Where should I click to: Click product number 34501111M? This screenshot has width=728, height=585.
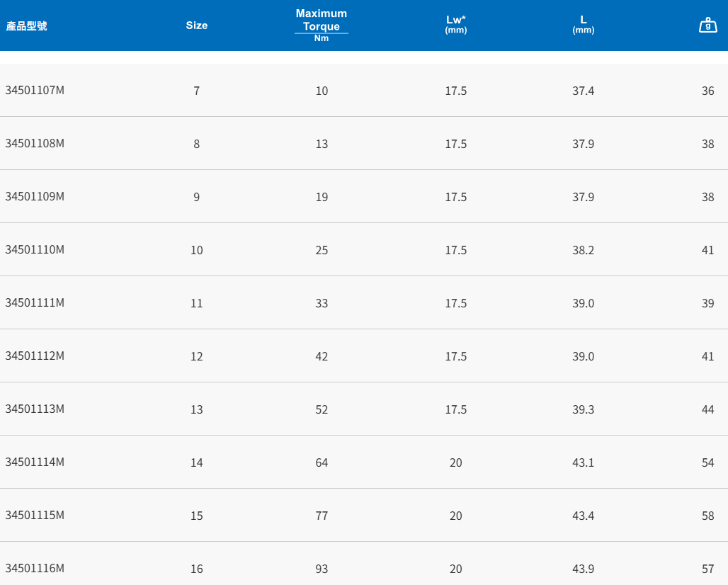click(35, 303)
